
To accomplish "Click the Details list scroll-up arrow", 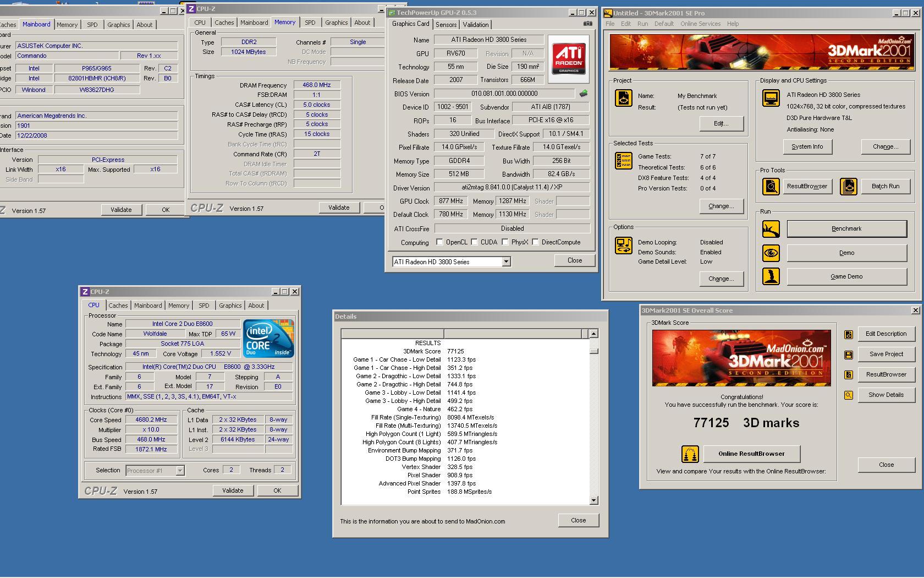I will 593,334.
